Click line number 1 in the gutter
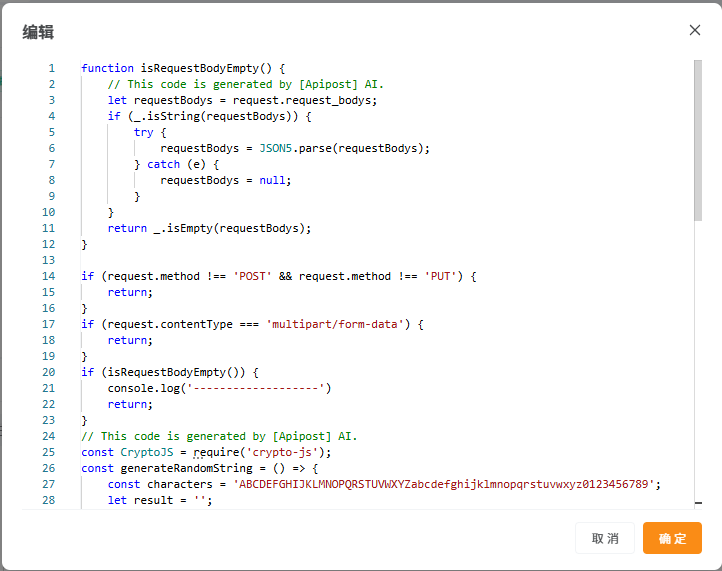The width and height of the screenshot is (722, 571). click(51, 68)
